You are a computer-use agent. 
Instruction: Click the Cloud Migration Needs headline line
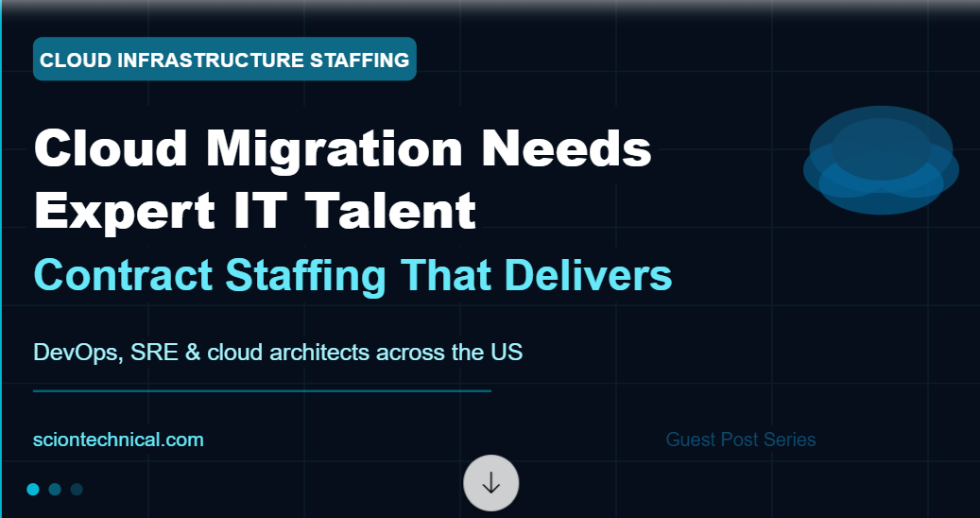point(342,147)
